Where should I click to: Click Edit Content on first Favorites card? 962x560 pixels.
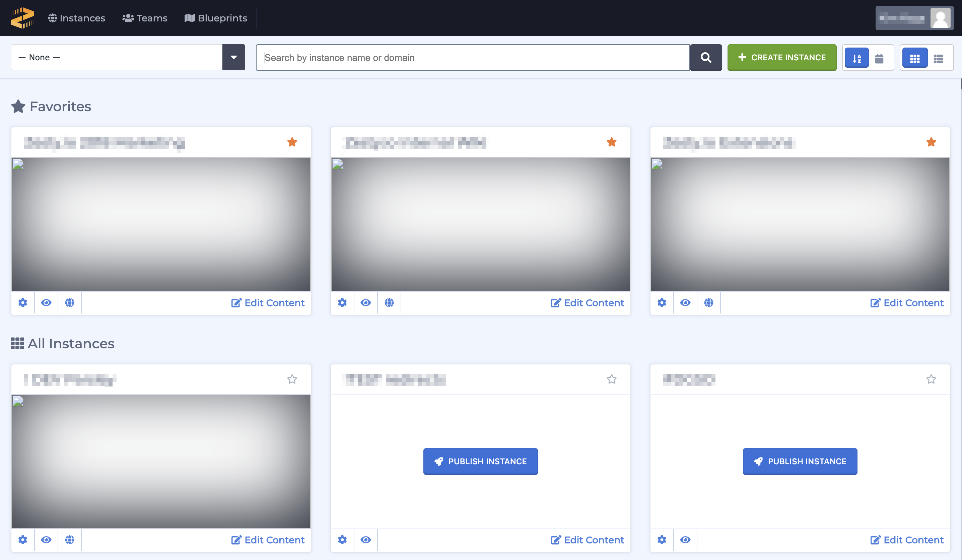268,303
